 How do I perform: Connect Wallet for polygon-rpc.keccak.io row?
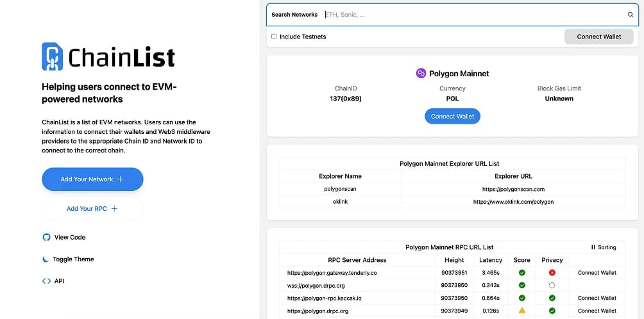pyautogui.click(x=597, y=298)
